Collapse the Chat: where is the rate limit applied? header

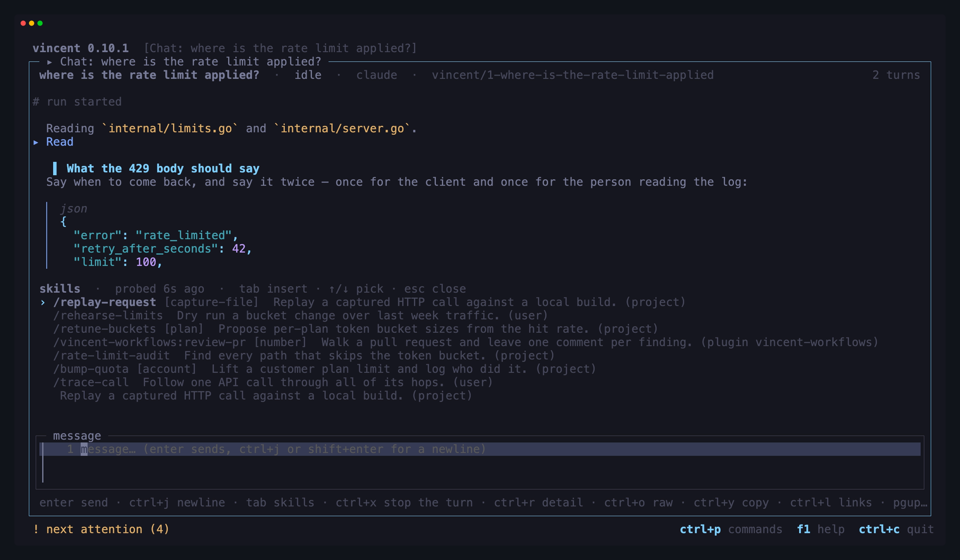pos(184,62)
